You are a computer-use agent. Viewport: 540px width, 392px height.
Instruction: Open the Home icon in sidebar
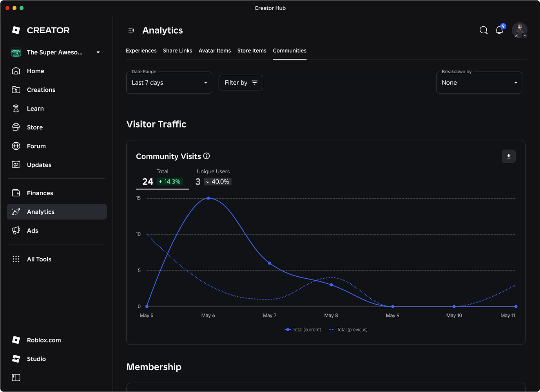click(x=16, y=71)
